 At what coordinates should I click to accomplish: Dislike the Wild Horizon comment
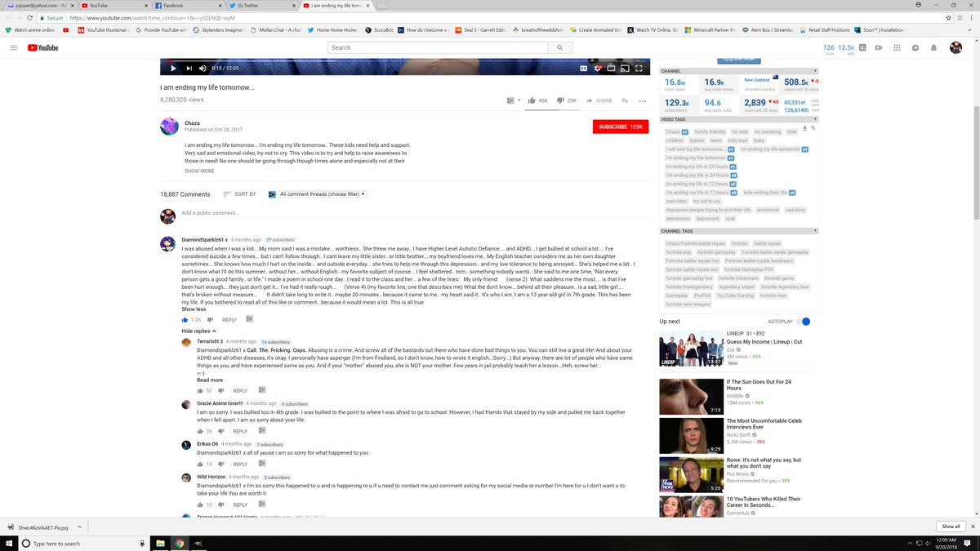[x=221, y=504]
